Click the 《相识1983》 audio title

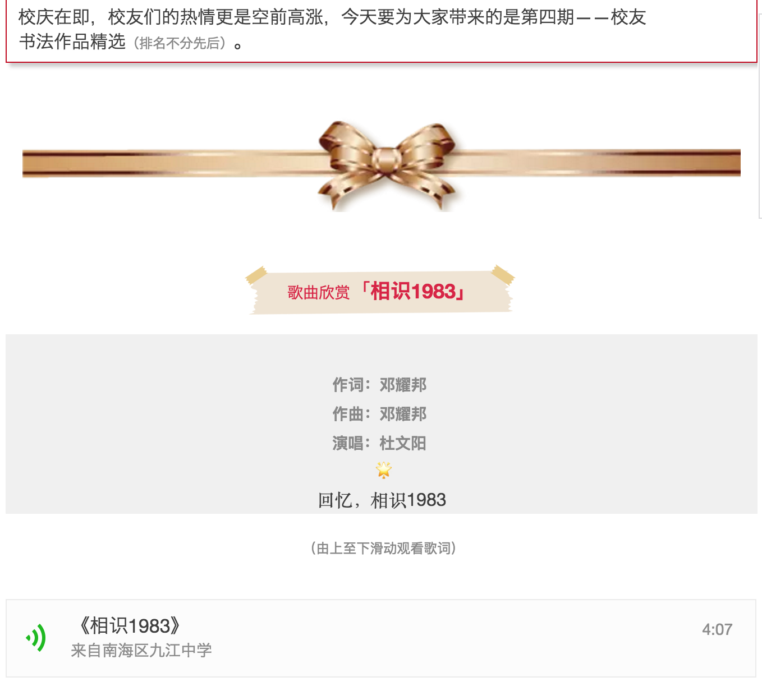coord(129,625)
